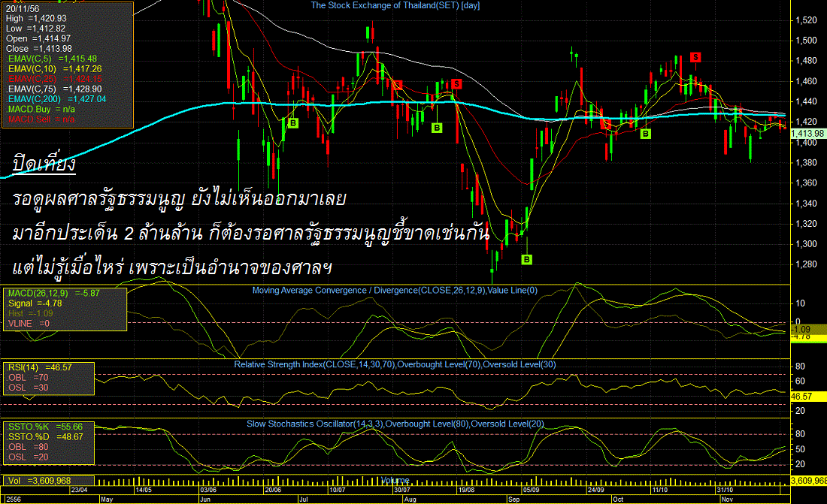Click the B buy marker above Oct

click(x=646, y=134)
